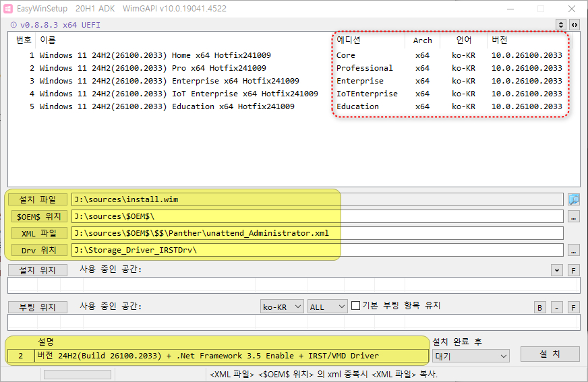Viewport: 588px width, 382px height.
Task: Click the description field with 24H2 build text
Action: (x=231, y=356)
